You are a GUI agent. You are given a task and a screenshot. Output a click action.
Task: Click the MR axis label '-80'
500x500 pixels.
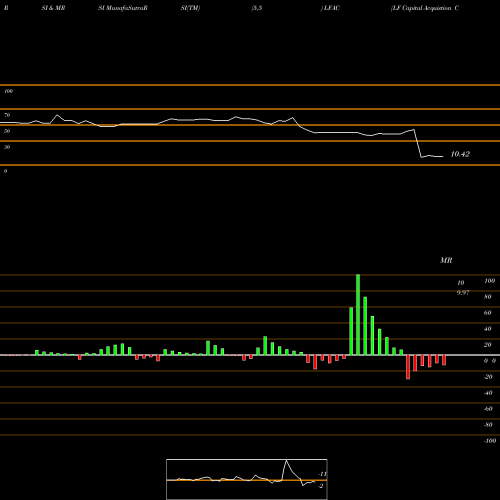(x=488, y=425)
